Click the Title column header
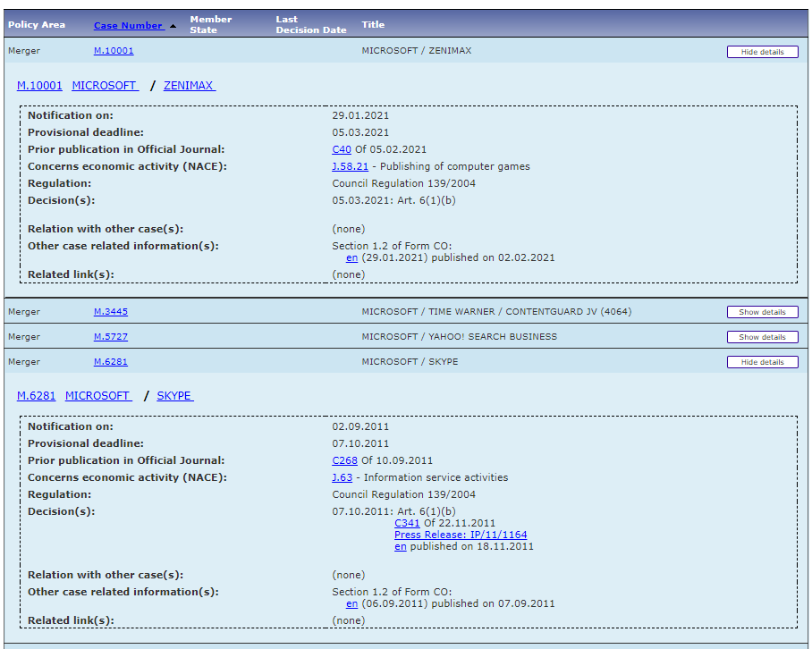This screenshot has height=649, width=812. [x=373, y=25]
